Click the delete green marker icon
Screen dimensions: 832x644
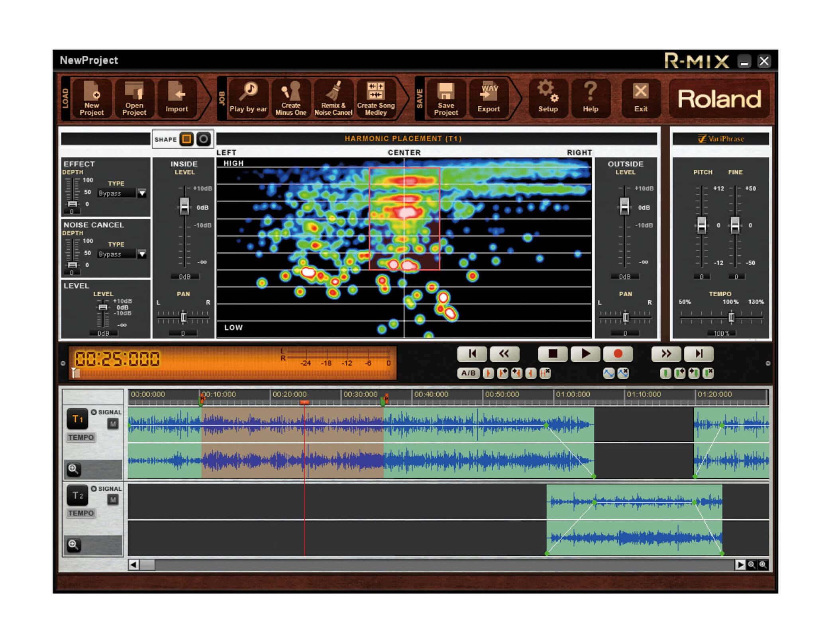[708, 373]
